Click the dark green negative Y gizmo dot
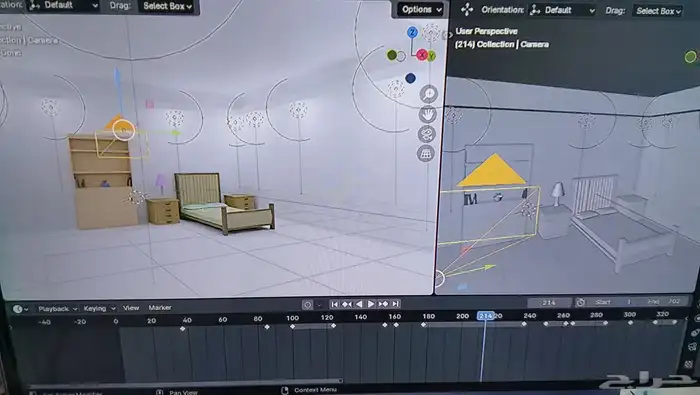 pyautogui.click(x=392, y=55)
